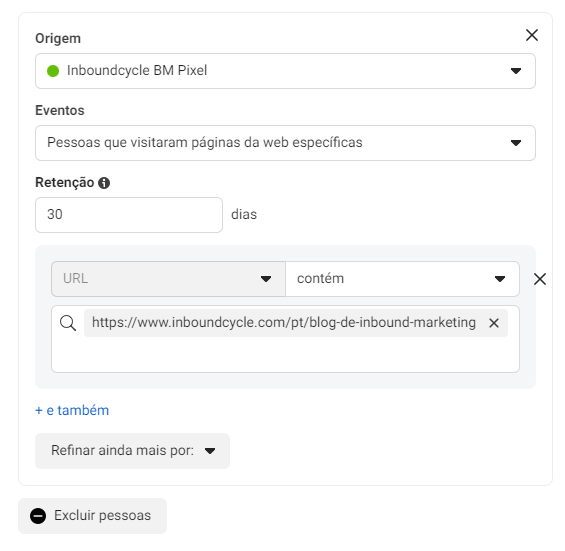Screen dimensions: 565x551
Task: Remove the inboundcycle blog URL chip
Action: [494, 323]
